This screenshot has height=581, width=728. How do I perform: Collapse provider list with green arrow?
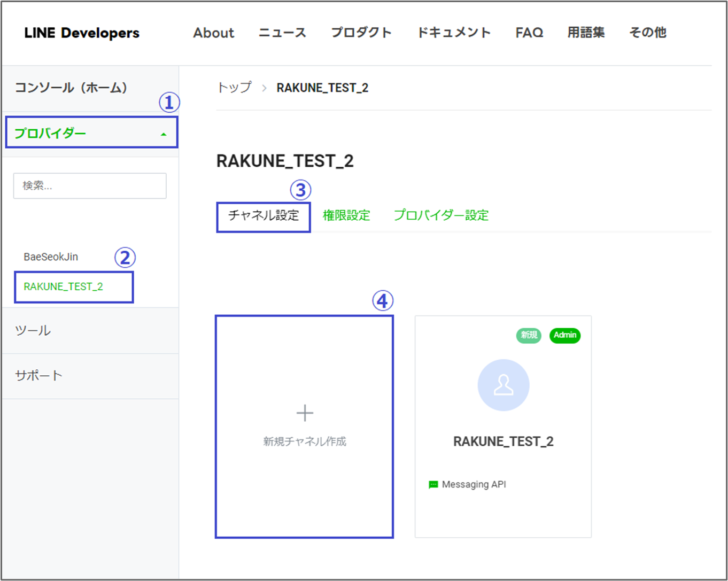(x=164, y=134)
